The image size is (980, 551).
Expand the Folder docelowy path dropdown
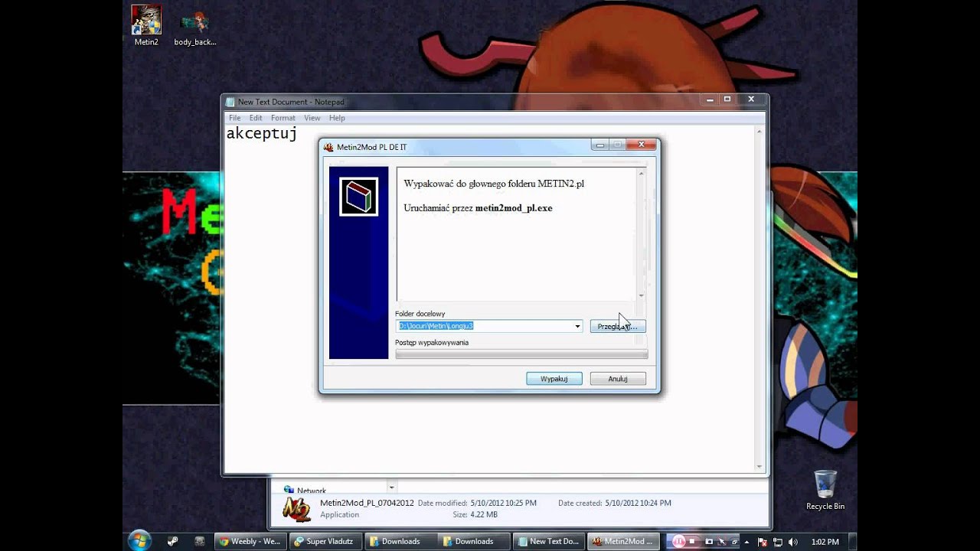click(x=577, y=326)
